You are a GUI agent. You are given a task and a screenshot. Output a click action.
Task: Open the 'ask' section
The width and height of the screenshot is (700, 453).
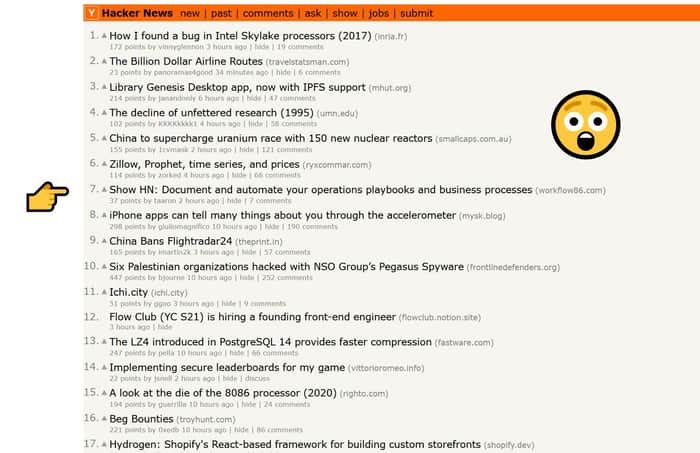(x=312, y=13)
